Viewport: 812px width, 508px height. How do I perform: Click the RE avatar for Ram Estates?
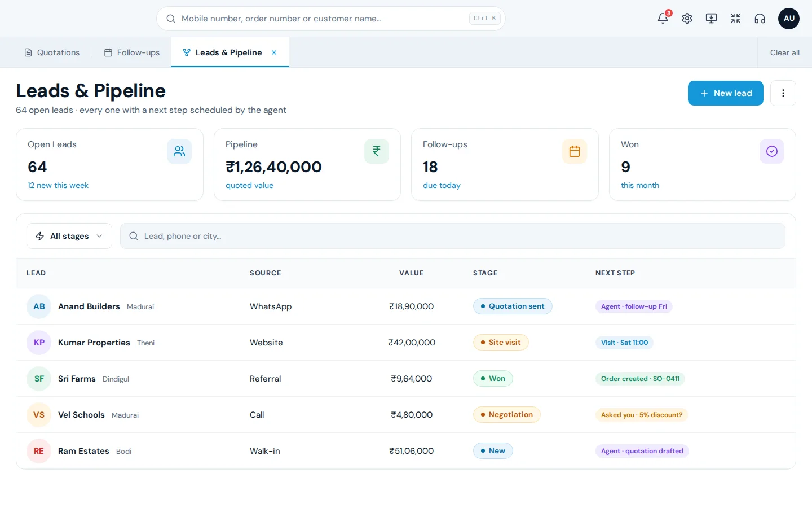pos(39,451)
